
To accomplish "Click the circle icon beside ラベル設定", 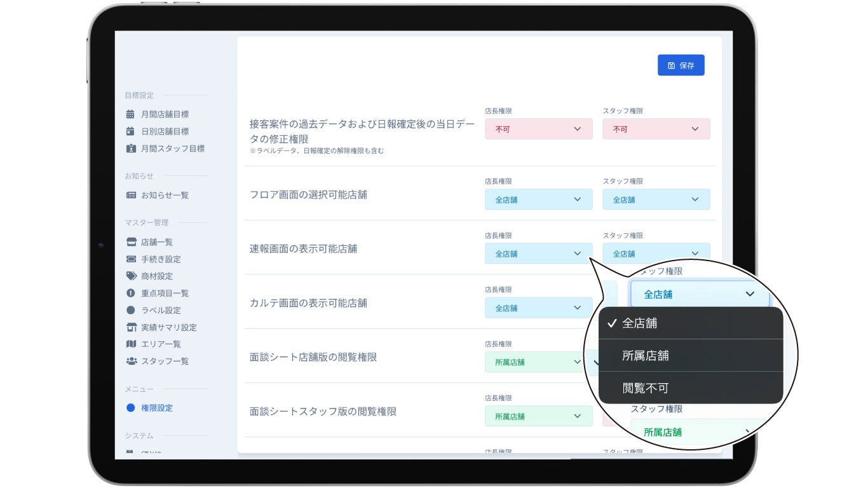I will [x=130, y=310].
